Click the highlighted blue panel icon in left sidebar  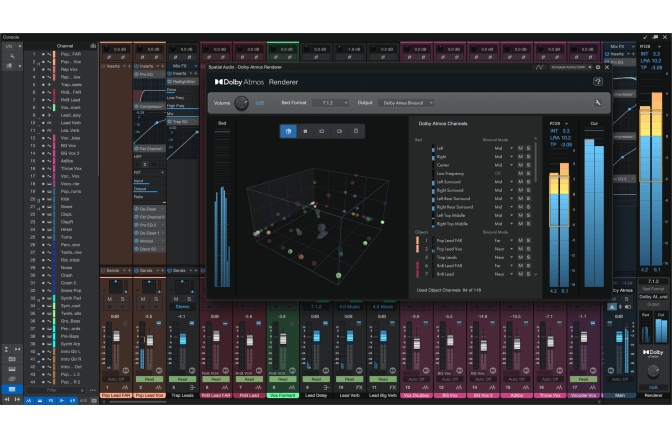12,389
